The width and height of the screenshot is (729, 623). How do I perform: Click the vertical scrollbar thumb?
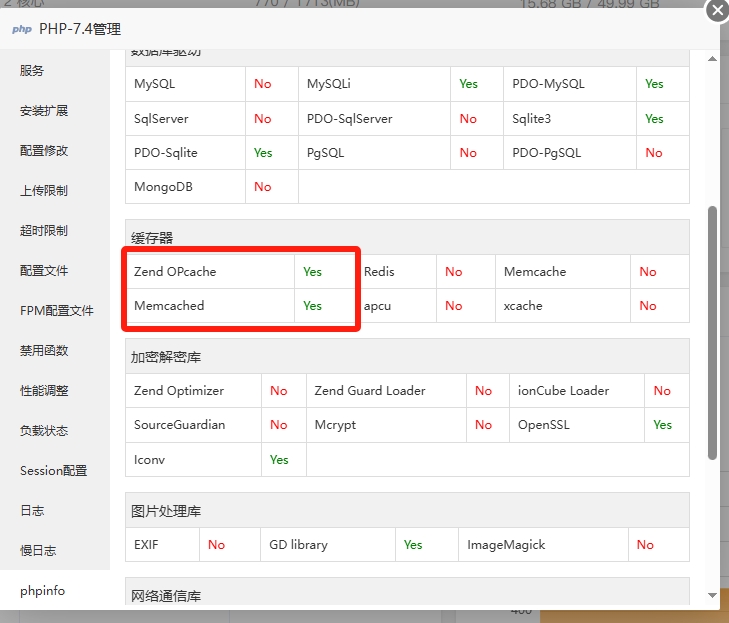(712, 333)
